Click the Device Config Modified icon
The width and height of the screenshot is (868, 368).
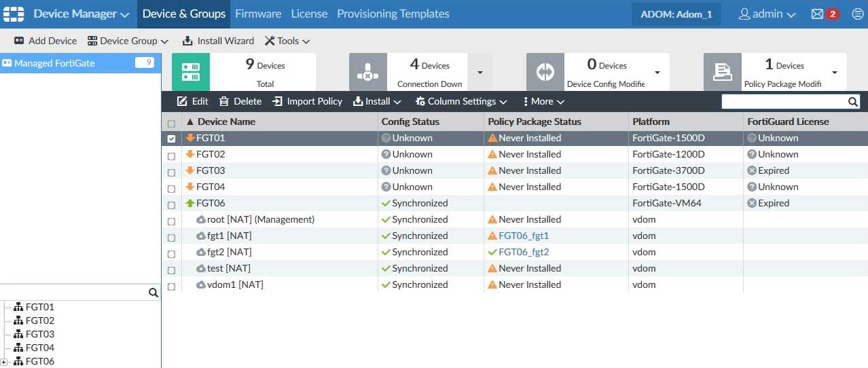click(545, 72)
